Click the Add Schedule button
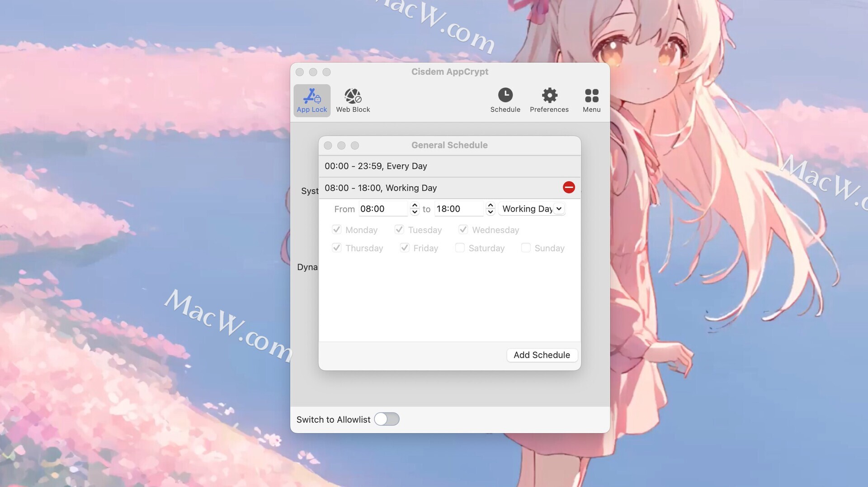The image size is (868, 487). pyautogui.click(x=542, y=355)
